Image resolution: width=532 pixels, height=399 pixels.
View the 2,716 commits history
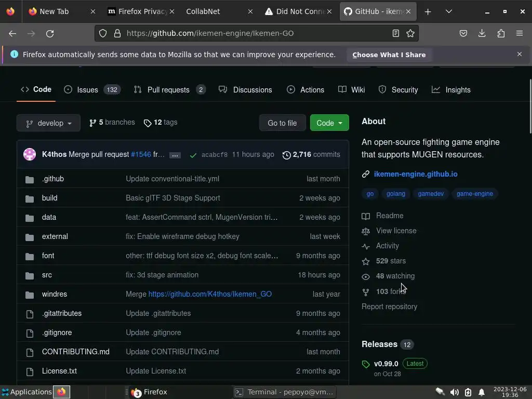[312, 155]
